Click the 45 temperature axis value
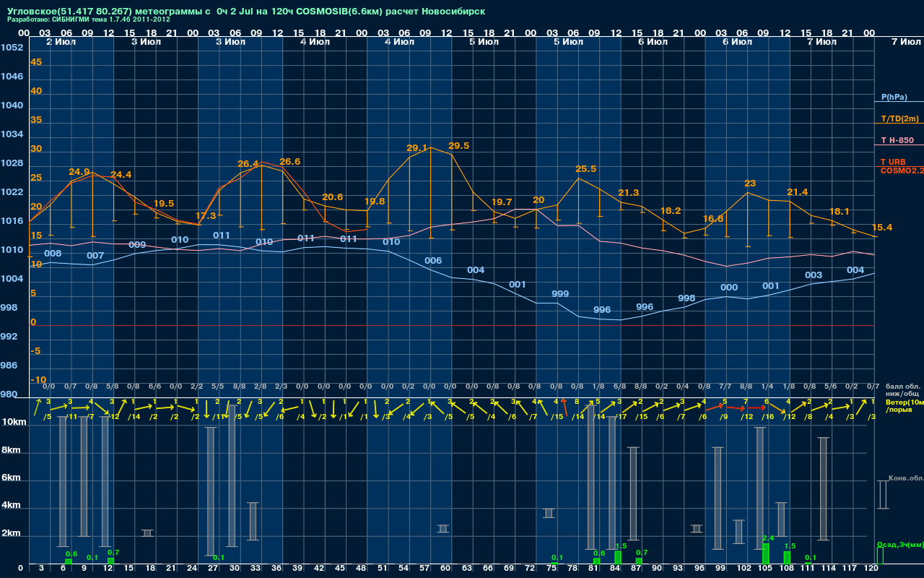 click(36, 62)
